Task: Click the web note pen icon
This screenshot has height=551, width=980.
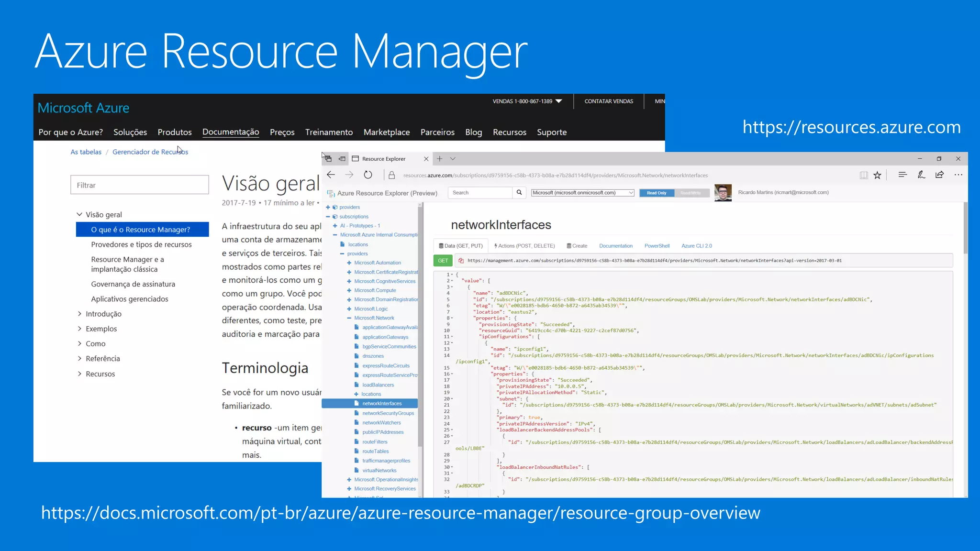Action: tap(921, 175)
